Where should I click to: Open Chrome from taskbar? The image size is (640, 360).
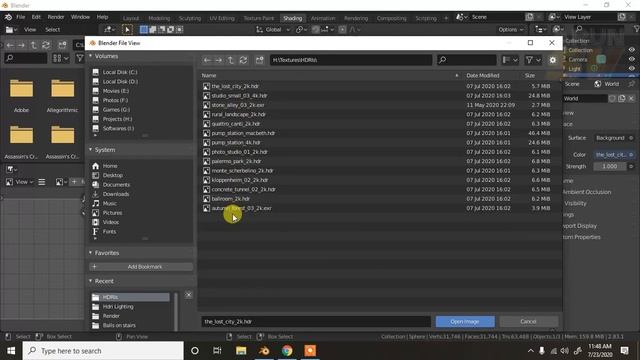pyautogui.click(x=287, y=351)
